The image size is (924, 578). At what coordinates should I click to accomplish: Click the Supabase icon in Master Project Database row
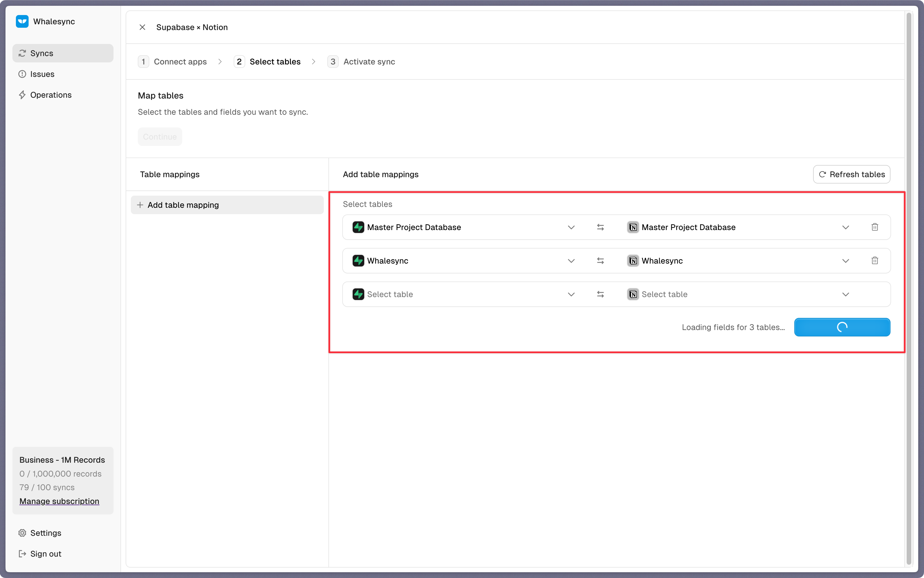pos(358,227)
